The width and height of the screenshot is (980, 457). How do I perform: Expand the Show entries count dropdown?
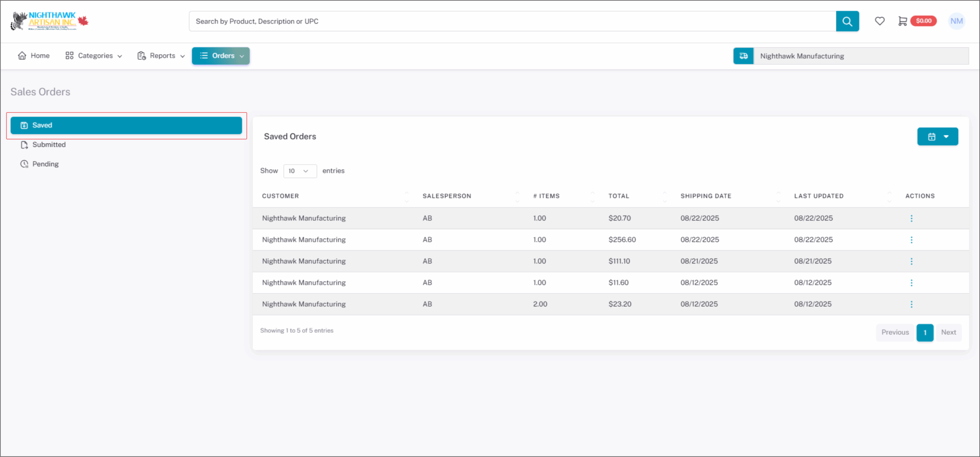click(299, 171)
